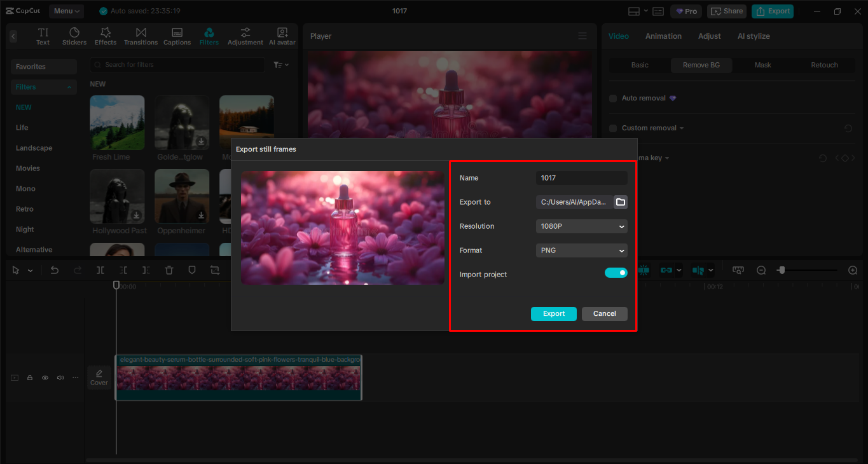Switch to the Animation tab
This screenshot has height=464, width=868.
[663, 36]
